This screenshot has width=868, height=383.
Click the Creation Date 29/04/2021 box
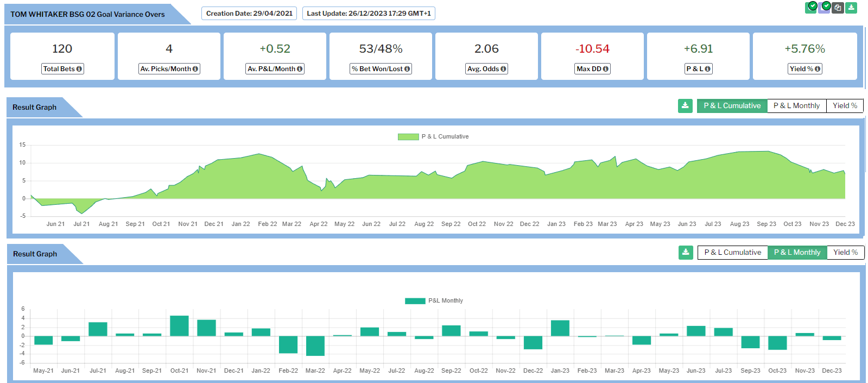249,14
